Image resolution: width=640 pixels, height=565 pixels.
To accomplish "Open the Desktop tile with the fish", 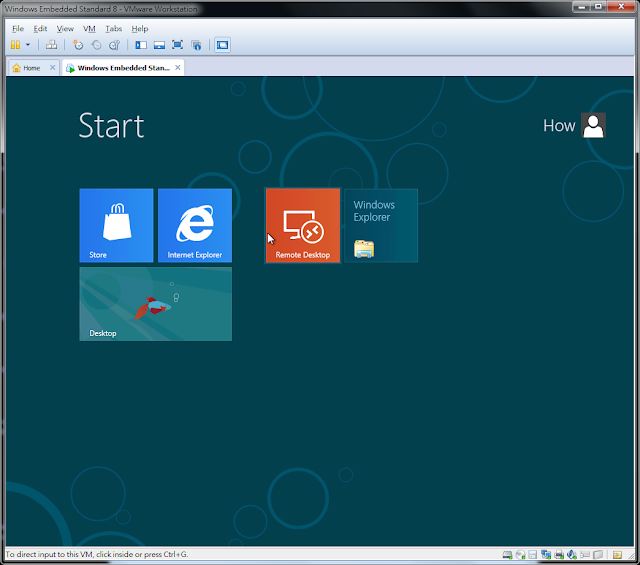I will [x=156, y=304].
